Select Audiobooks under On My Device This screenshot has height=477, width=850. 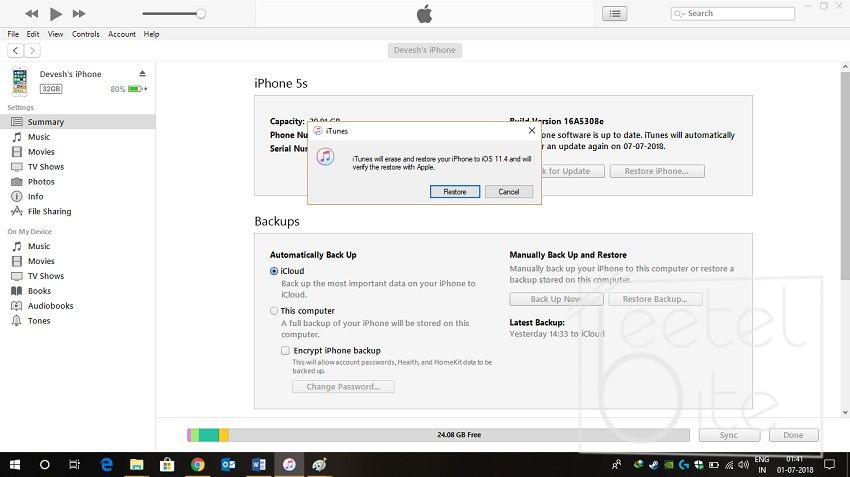[x=50, y=306]
